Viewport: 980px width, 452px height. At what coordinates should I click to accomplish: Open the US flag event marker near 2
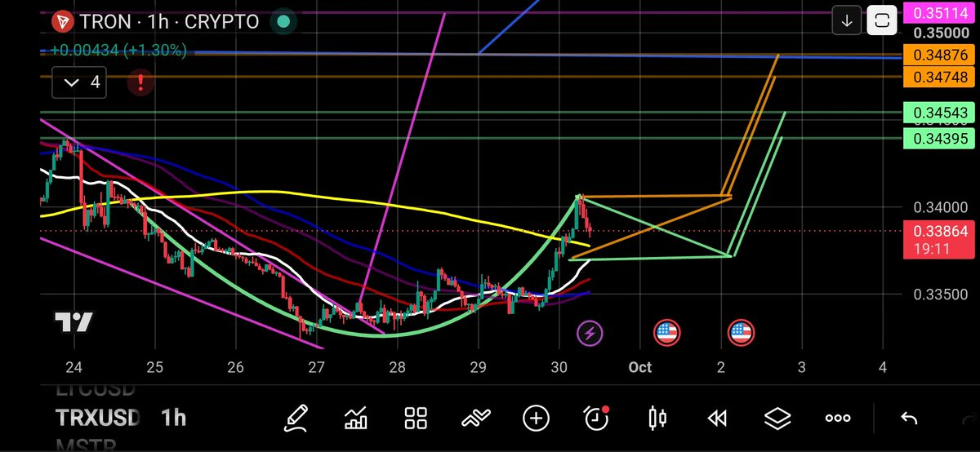(741, 333)
